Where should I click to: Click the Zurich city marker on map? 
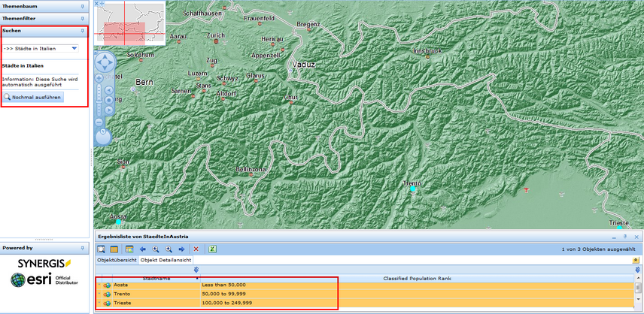[x=216, y=41]
